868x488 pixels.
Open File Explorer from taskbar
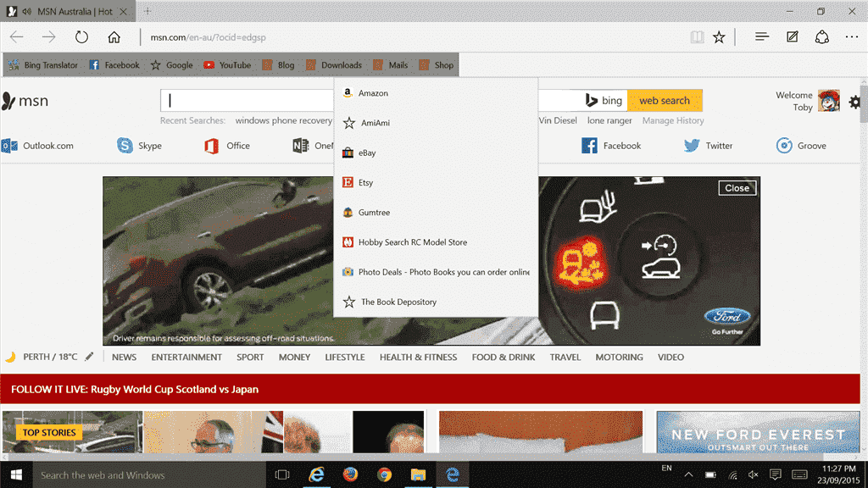(x=418, y=474)
